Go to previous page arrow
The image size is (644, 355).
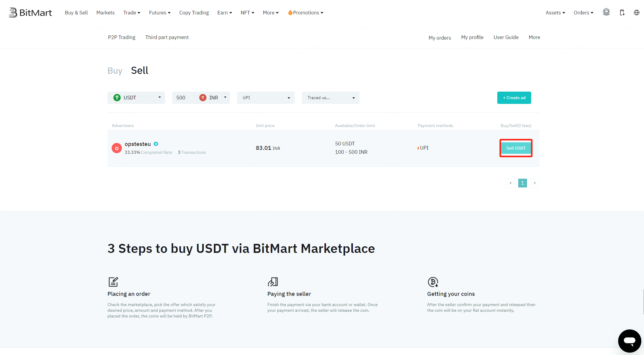click(510, 183)
